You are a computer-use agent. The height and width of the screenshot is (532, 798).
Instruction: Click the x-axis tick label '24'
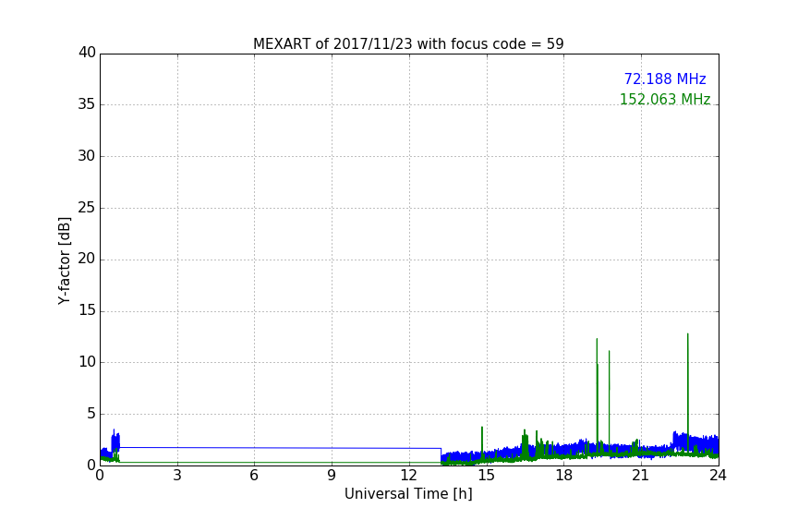point(718,476)
